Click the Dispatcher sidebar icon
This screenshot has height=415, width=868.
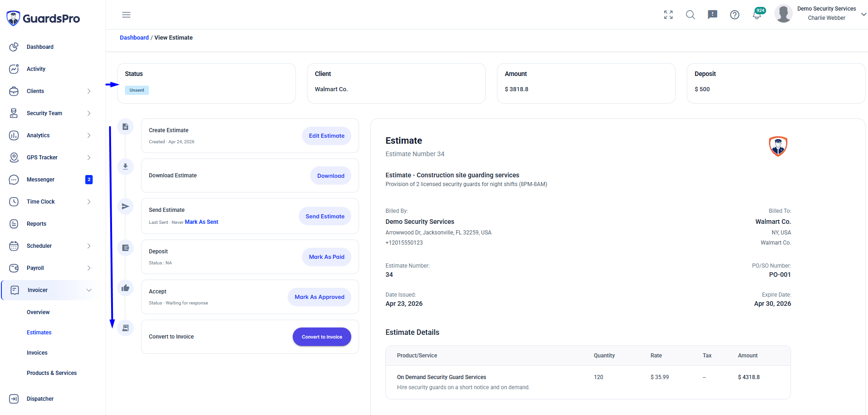coord(14,399)
